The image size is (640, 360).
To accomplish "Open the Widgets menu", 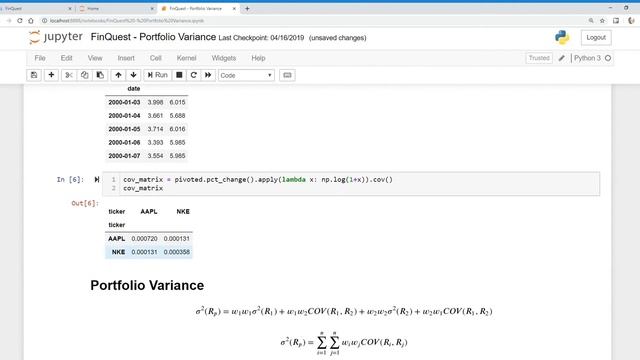I will (x=224, y=58).
